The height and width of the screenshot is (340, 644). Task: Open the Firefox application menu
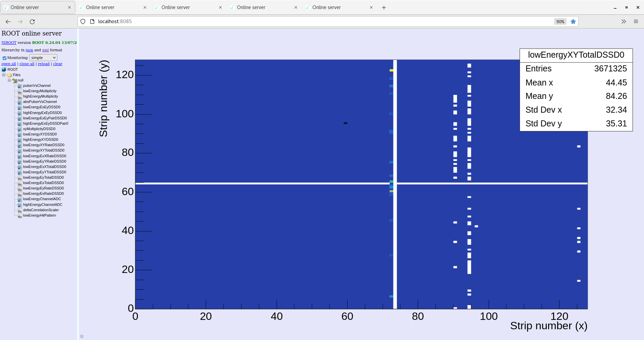click(636, 21)
